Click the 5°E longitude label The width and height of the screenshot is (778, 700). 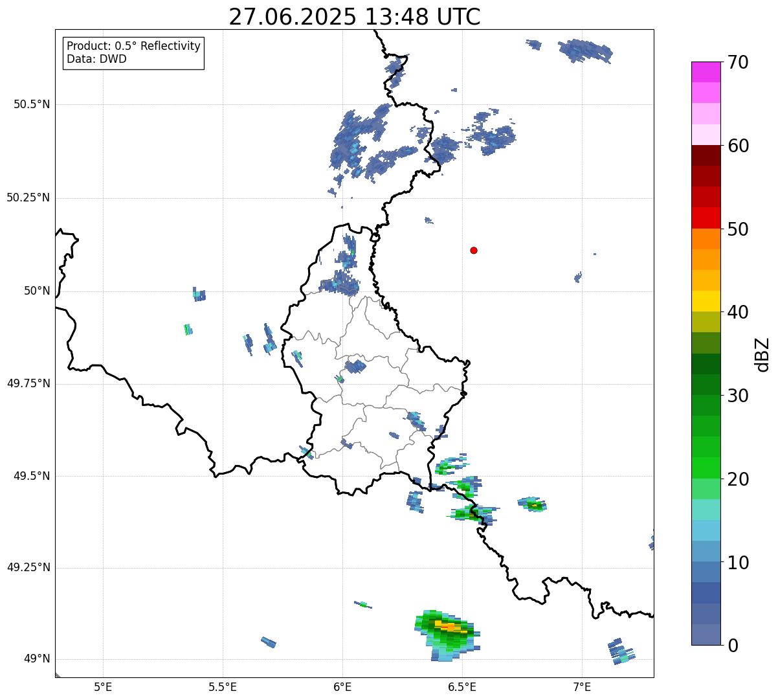click(x=103, y=686)
